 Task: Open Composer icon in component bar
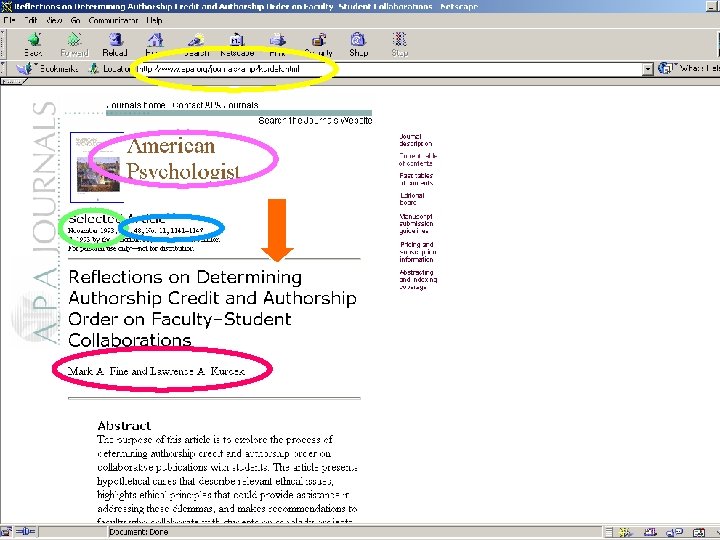point(698,532)
